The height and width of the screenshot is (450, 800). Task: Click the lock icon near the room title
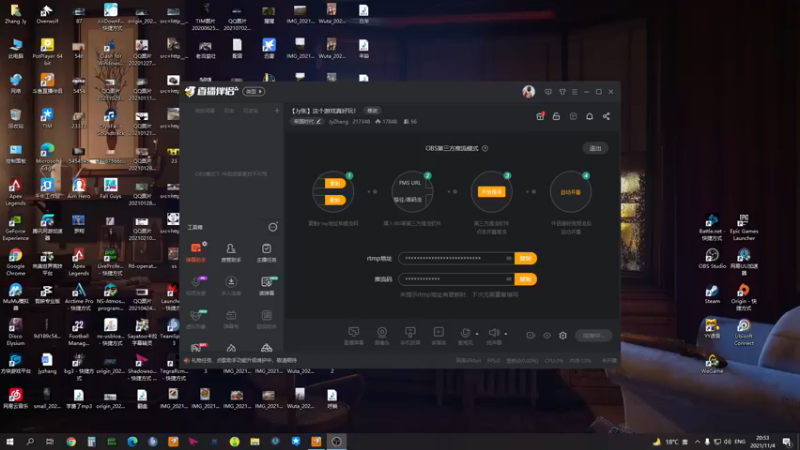click(556, 116)
